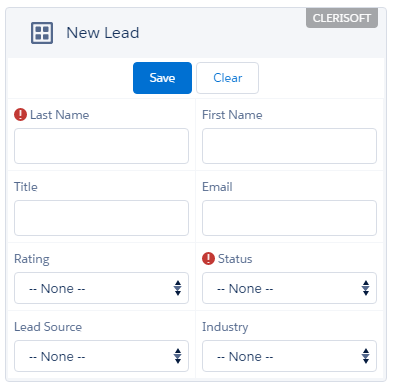The height and width of the screenshot is (389, 398).
Task: Click the Industry label
Action: pyautogui.click(x=225, y=327)
